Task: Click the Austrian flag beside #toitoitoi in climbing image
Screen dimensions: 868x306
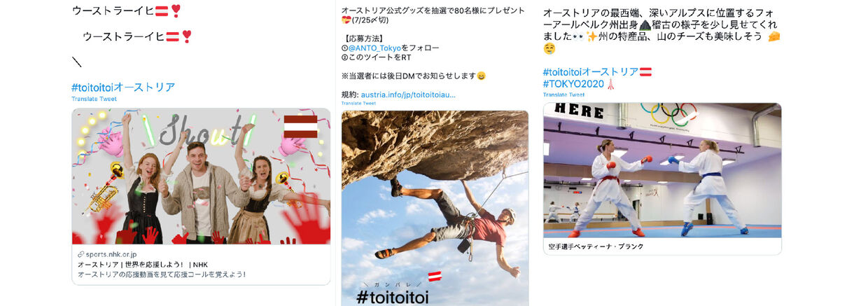Action: (435, 276)
